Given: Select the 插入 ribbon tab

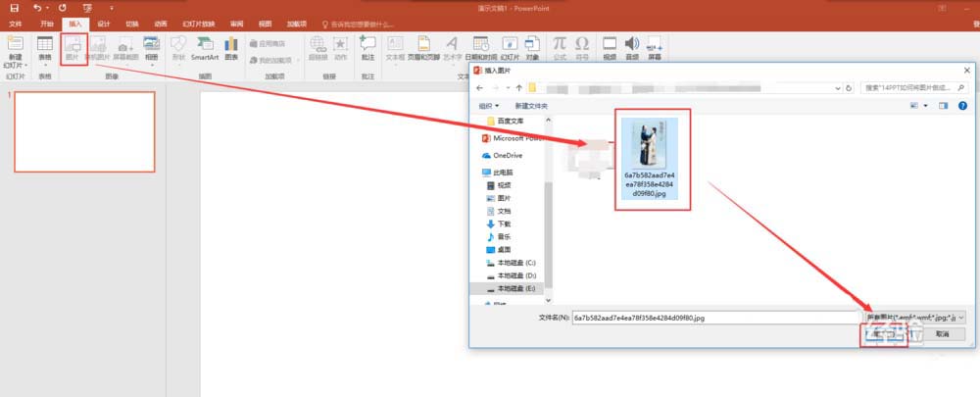Looking at the screenshot, I should tap(75, 25).
